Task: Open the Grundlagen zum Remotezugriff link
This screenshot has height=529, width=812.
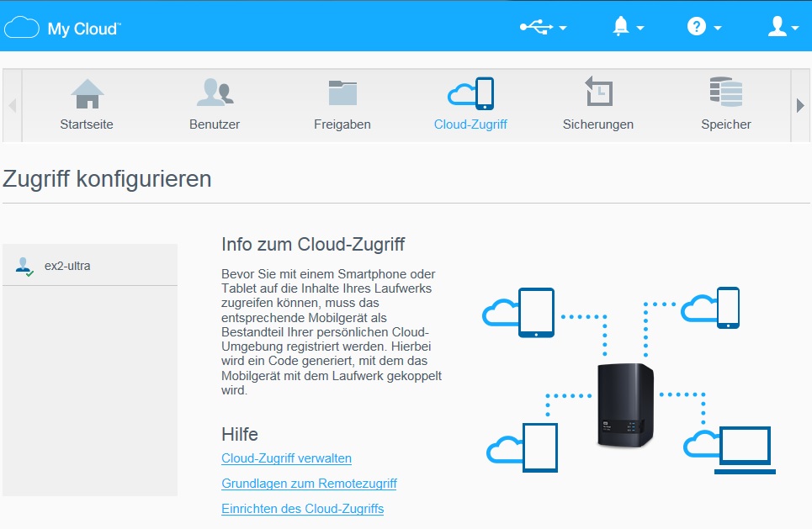Action: pos(309,483)
